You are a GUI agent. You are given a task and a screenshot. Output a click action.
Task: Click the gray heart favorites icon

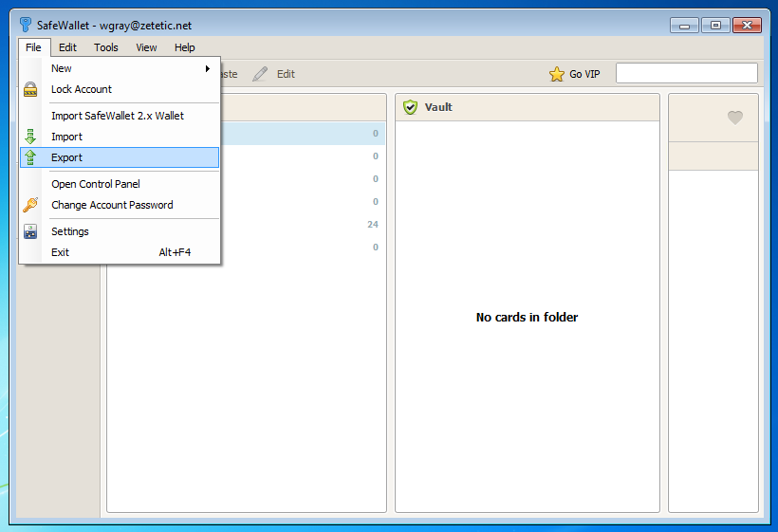pyautogui.click(x=735, y=118)
